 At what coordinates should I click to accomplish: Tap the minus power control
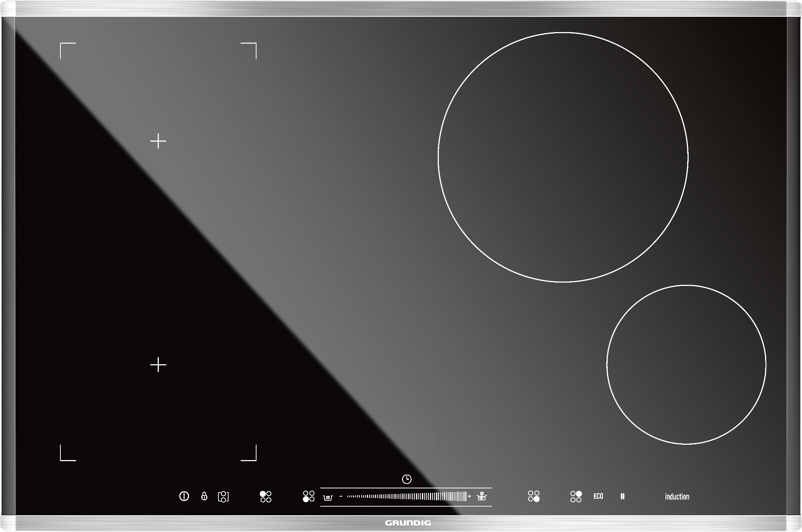[340, 497]
